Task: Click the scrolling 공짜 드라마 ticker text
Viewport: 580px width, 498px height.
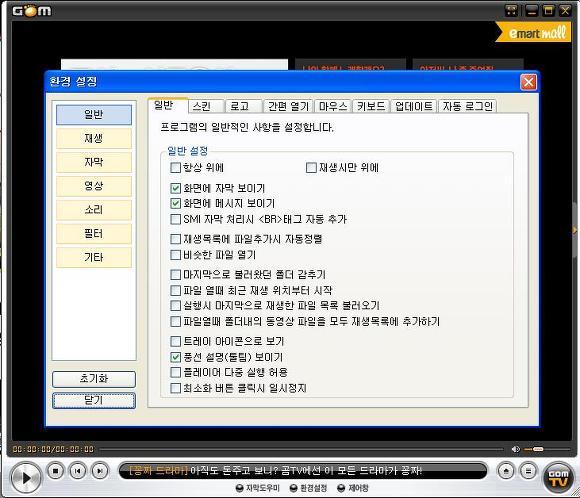Action: tap(276, 471)
